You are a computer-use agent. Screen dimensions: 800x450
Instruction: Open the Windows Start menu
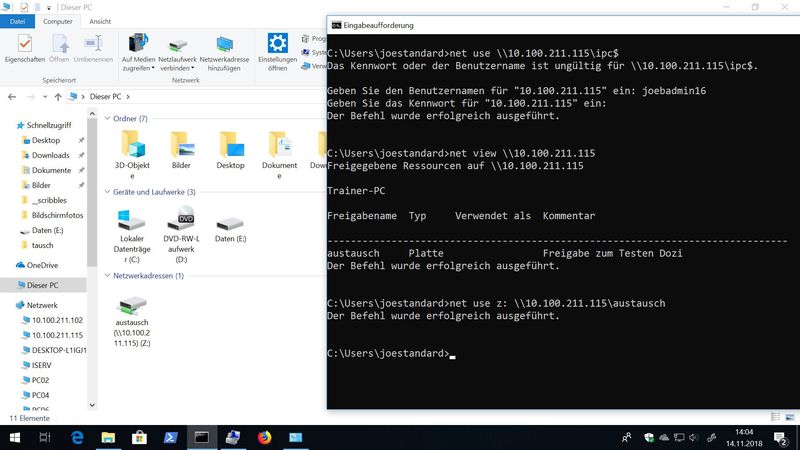click(15, 438)
